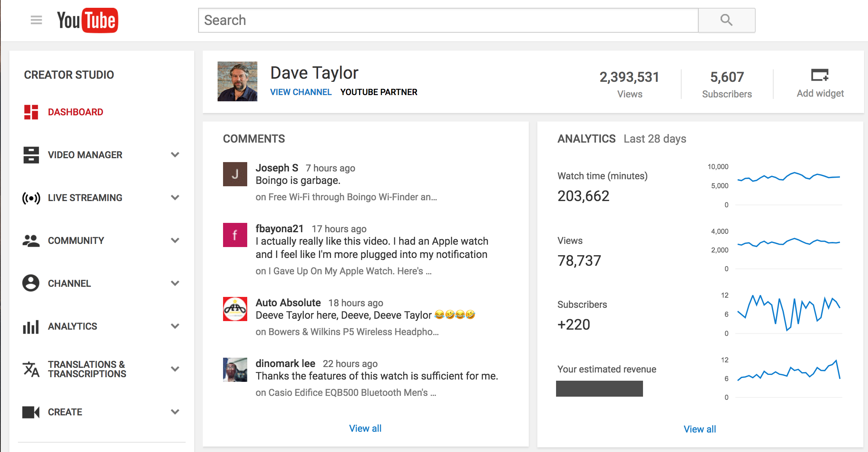
Task: Click View all under Comments
Action: (365, 428)
